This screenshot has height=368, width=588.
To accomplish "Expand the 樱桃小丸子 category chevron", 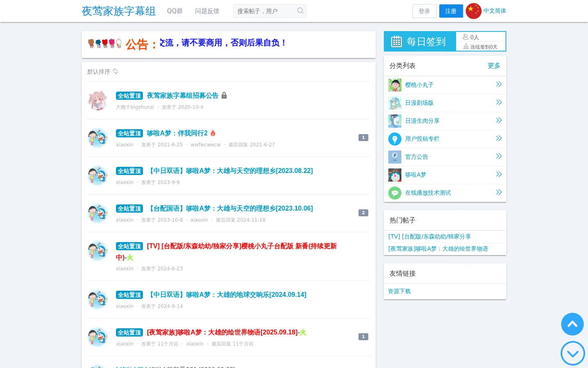I will tap(499, 84).
